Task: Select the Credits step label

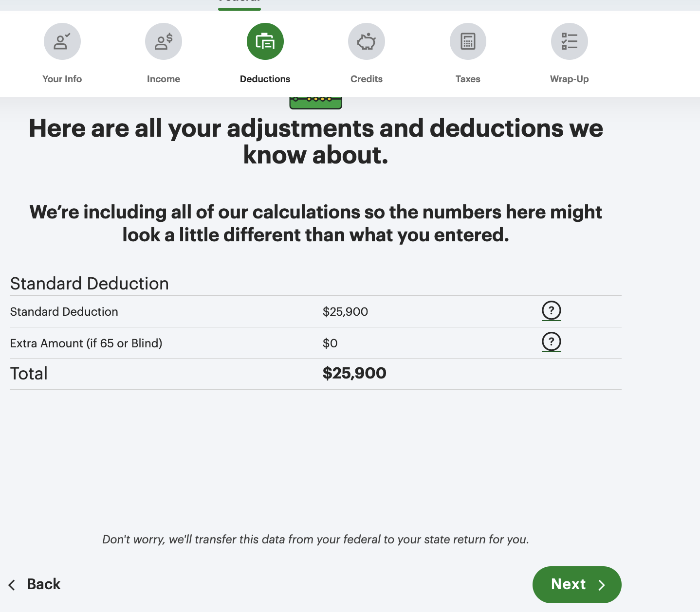Action: (x=367, y=79)
